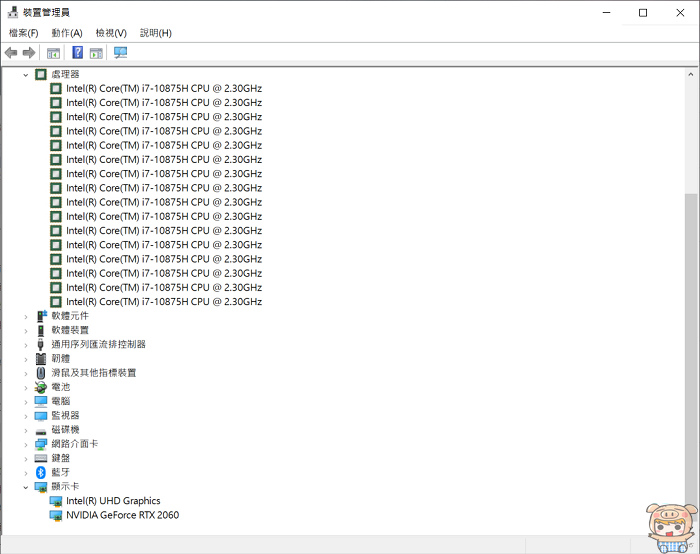The height and width of the screenshot is (554, 700).
Task: Expand the 鍵盤 node
Action: 25,459
